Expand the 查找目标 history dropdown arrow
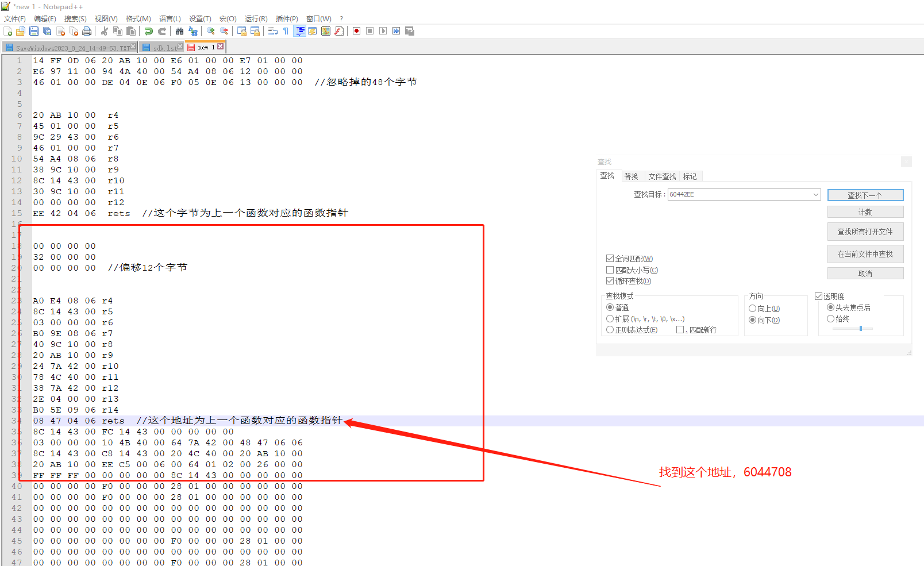 [x=815, y=195]
